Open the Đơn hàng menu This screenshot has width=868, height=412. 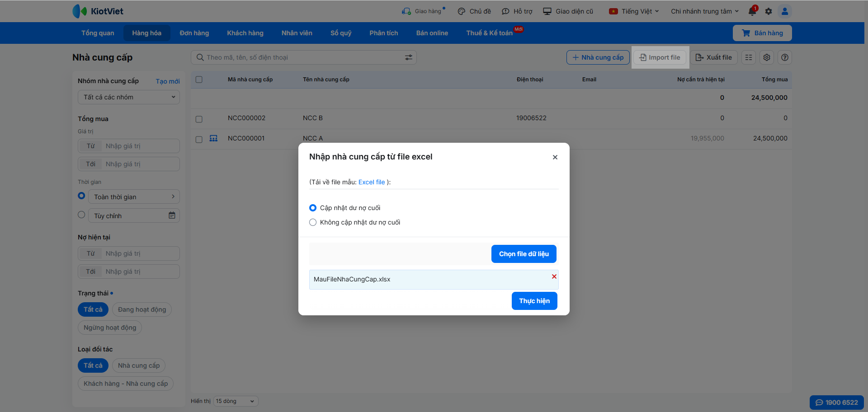coord(194,33)
